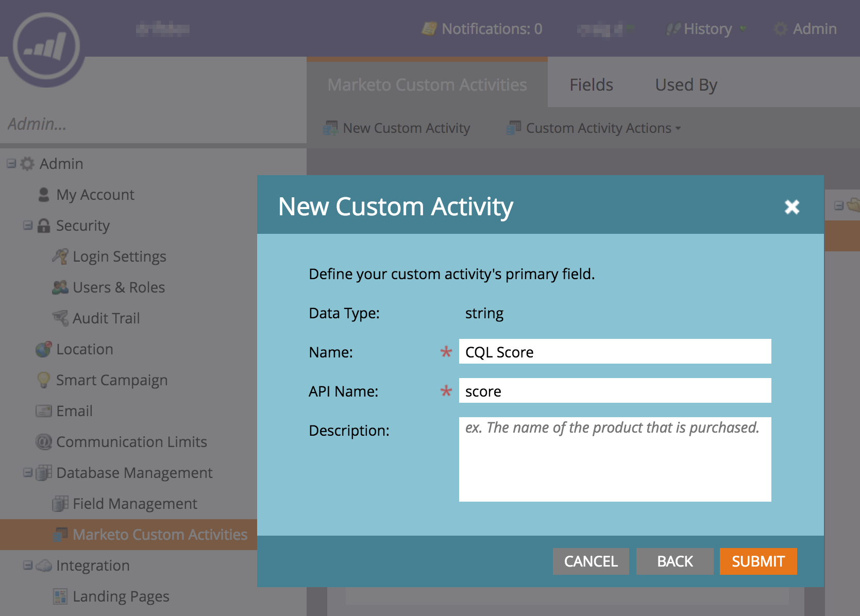The width and height of the screenshot is (860, 616).
Task: Select Users & Roles
Action: point(119,287)
